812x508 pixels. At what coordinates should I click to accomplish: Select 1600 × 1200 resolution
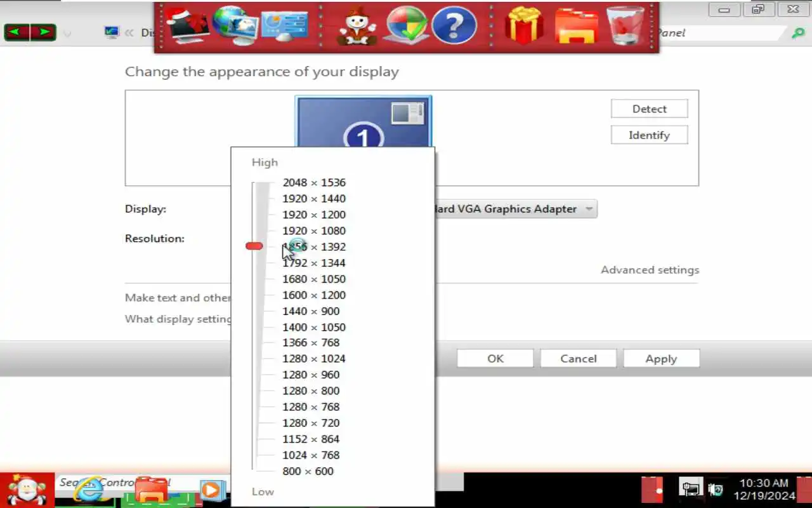click(314, 295)
